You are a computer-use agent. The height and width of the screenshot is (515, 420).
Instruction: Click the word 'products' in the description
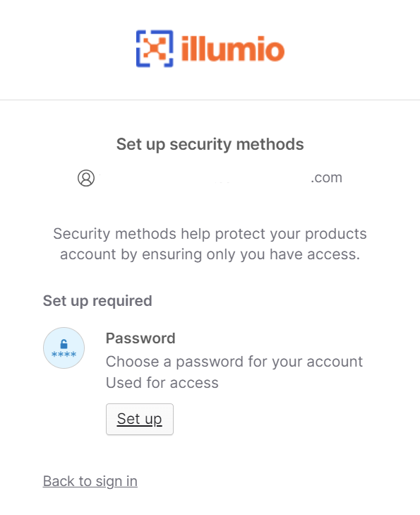[336, 235]
